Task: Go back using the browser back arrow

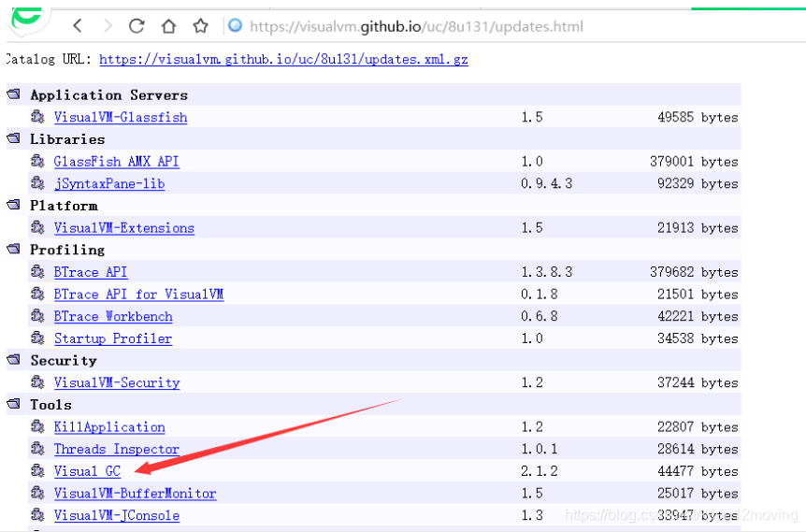Action: coord(78,25)
